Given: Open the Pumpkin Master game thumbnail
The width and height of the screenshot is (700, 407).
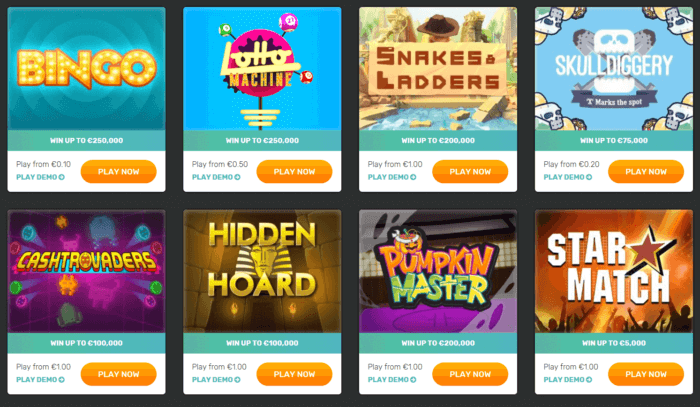Looking at the screenshot, I should coord(438,271).
